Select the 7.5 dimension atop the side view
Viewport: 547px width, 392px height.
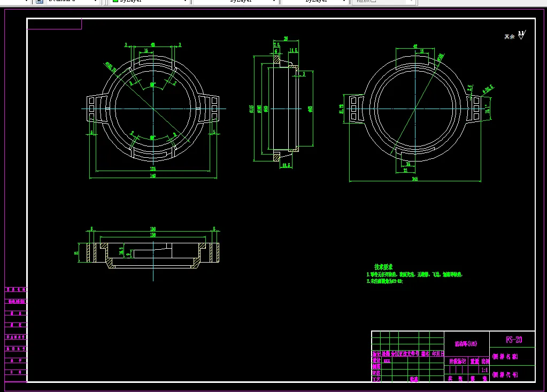click(x=276, y=45)
